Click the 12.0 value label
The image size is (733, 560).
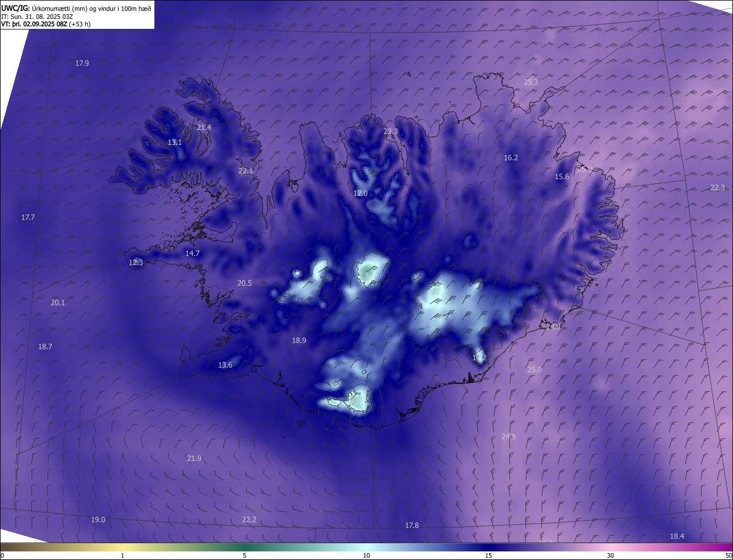pos(360,194)
